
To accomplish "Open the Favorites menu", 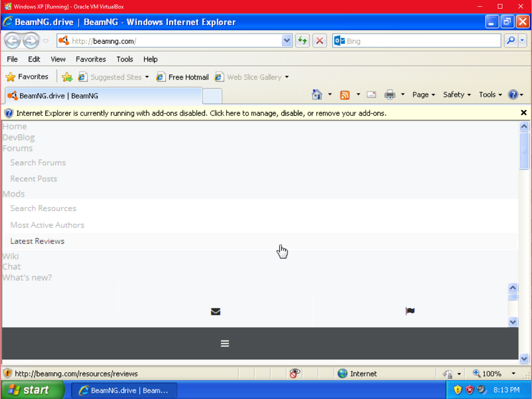I will [91, 59].
